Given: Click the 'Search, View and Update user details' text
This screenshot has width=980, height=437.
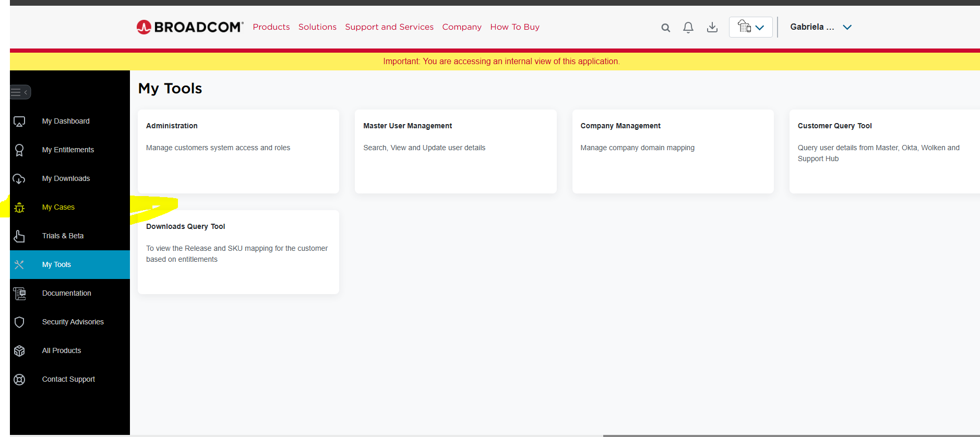Looking at the screenshot, I should pos(424,148).
